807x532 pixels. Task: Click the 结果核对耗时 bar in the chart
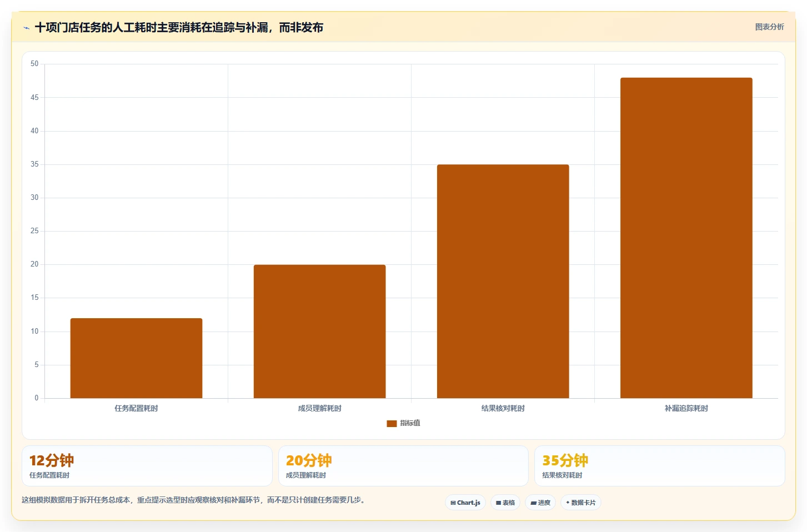point(503,282)
